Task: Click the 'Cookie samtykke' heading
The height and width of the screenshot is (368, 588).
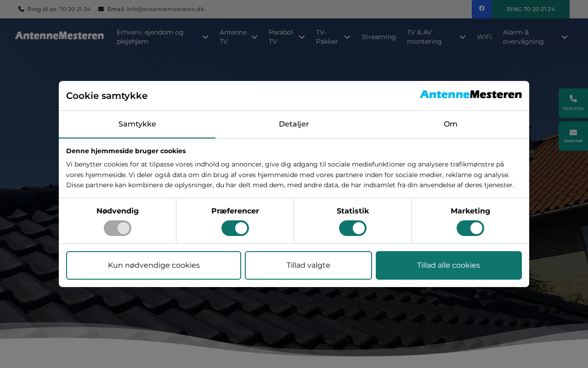Action: click(x=107, y=96)
